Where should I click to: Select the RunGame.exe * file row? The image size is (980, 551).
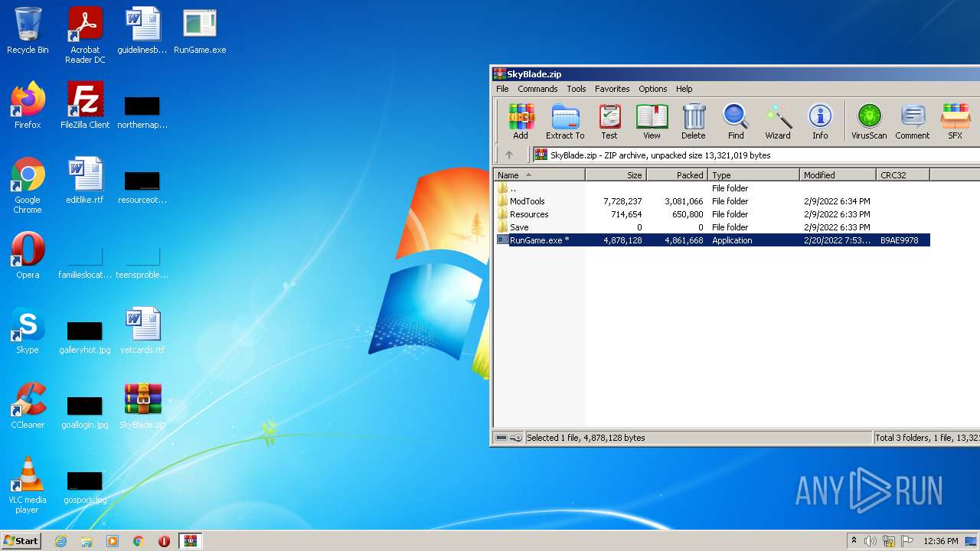[712, 240]
